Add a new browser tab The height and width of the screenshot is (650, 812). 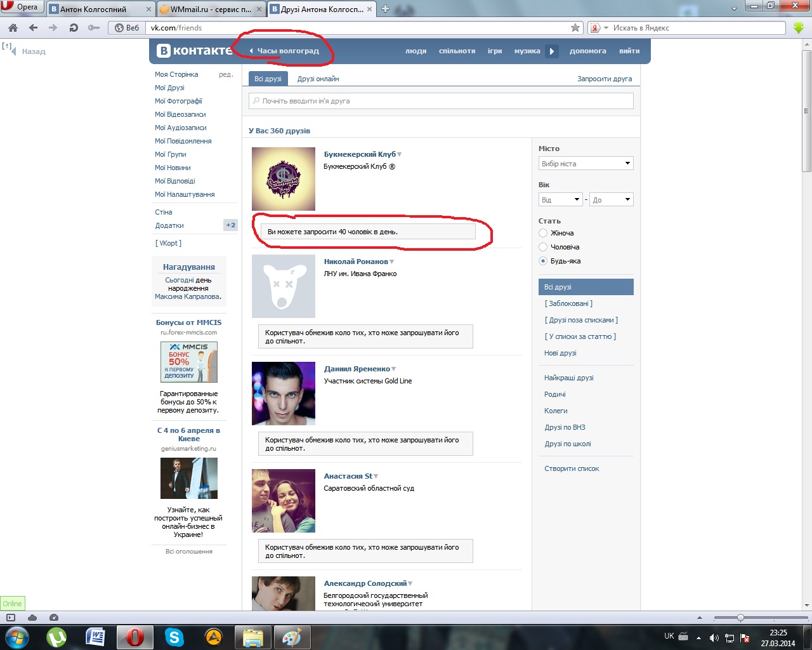coord(385,9)
